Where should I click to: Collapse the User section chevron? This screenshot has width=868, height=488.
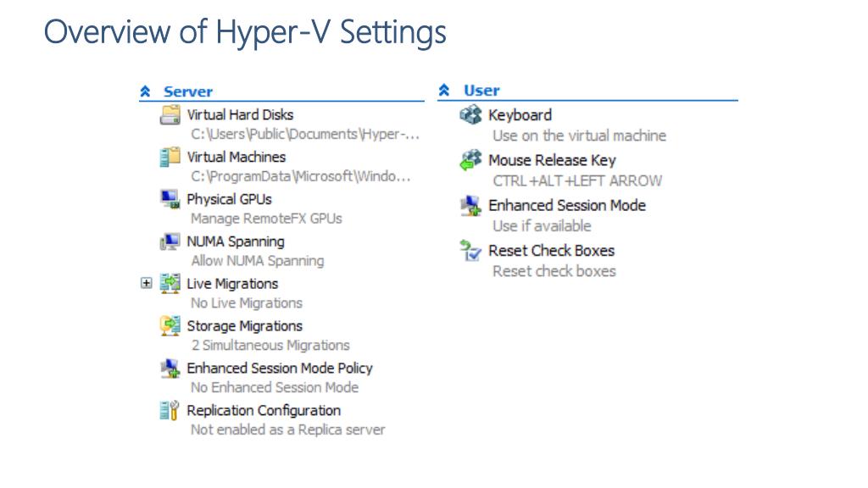click(x=444, y=90)
